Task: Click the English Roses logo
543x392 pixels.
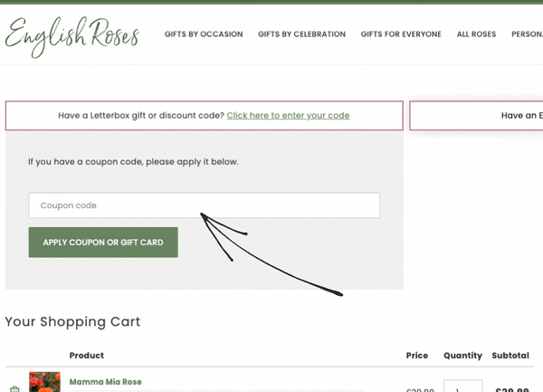Action: [x=72, y=34]
